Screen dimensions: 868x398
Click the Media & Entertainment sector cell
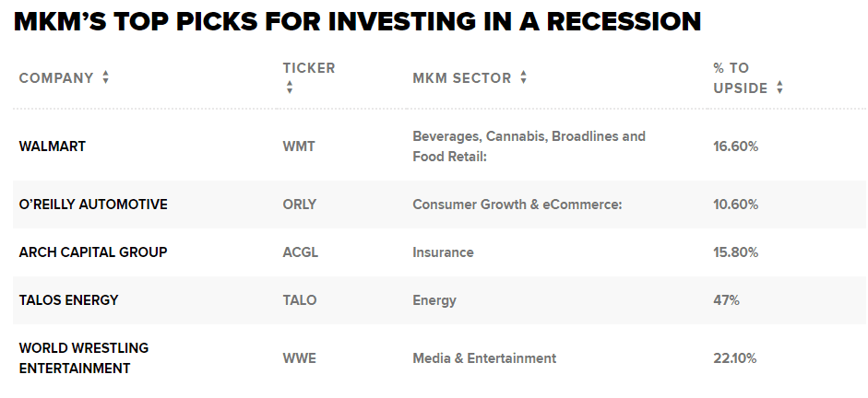pos(484,358)
